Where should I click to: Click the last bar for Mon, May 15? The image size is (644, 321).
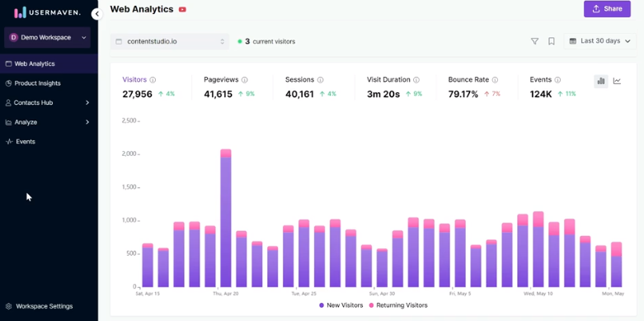click(617, 264)
